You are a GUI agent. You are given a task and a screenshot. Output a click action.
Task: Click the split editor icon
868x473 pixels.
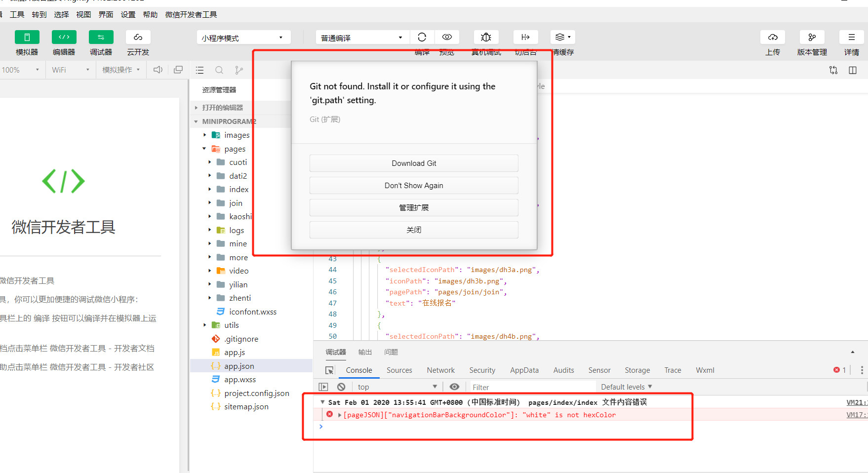853,70
